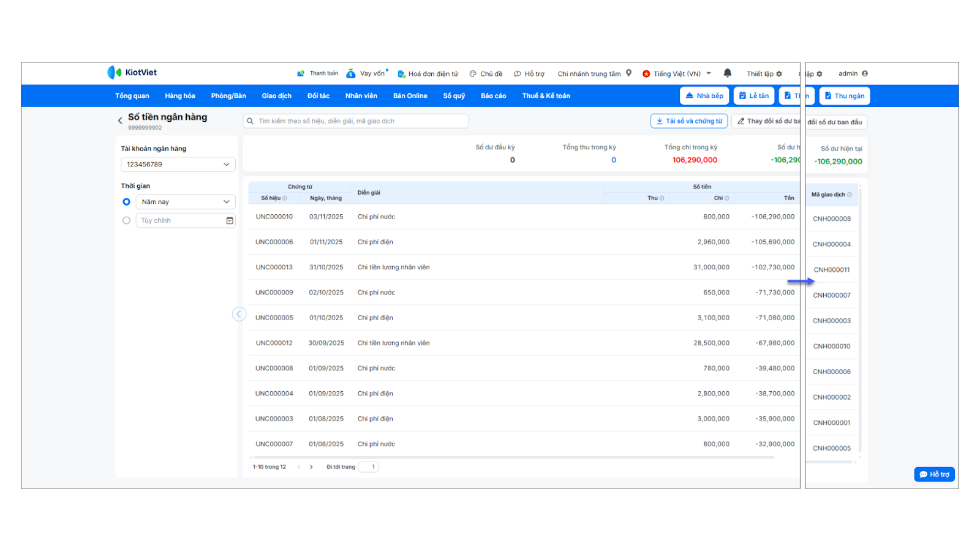Open the Chủ đề theme picker
Image resolution: width=980 pixels, height=551 pixels.
486,74
